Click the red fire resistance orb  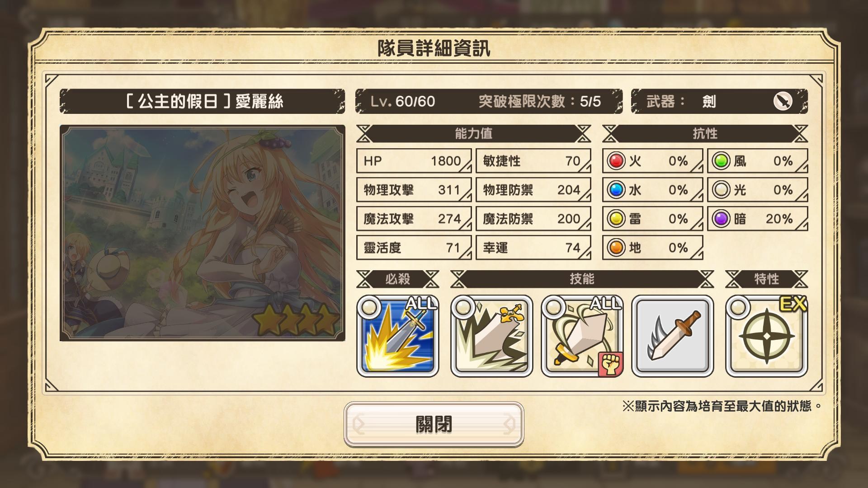pyautogui.click(x=616, y=161)
